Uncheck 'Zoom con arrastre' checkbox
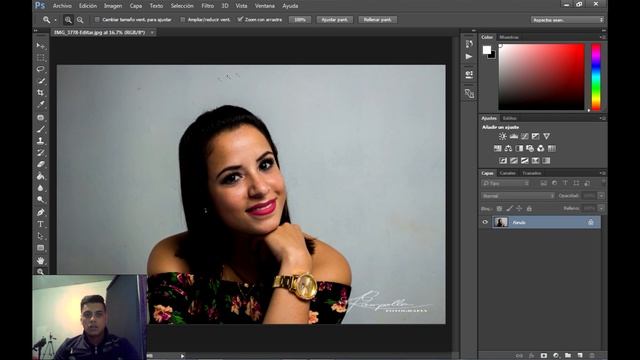Screen dimensions: 640x360 click(240, 19)
